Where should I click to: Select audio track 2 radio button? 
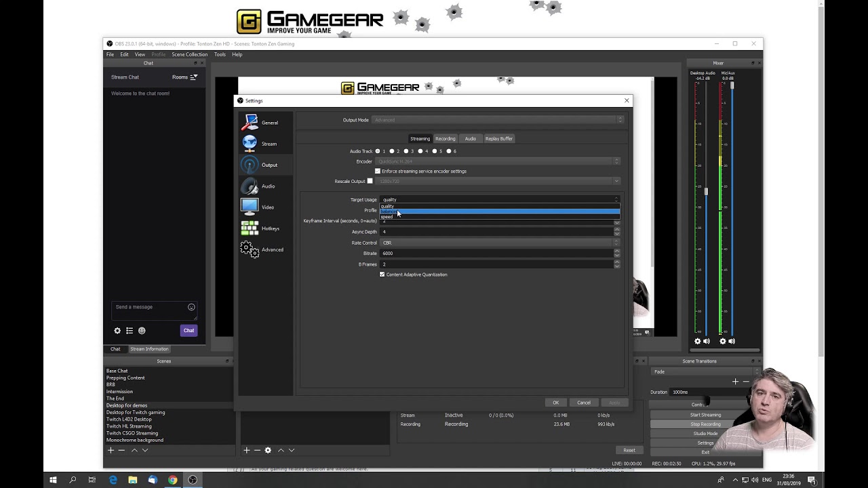tap(392, 151)
